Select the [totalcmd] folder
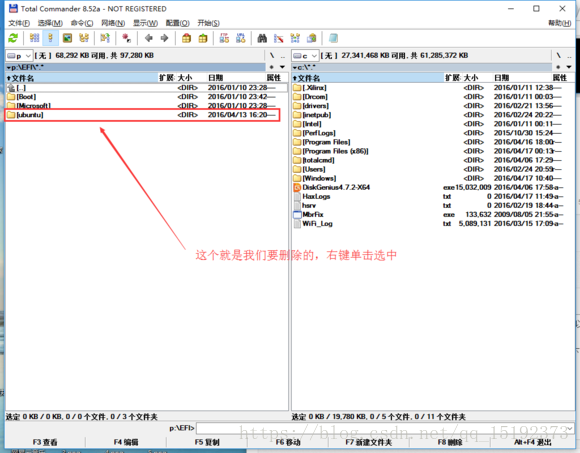Viewport: 580px width, 453px height. 433,160
